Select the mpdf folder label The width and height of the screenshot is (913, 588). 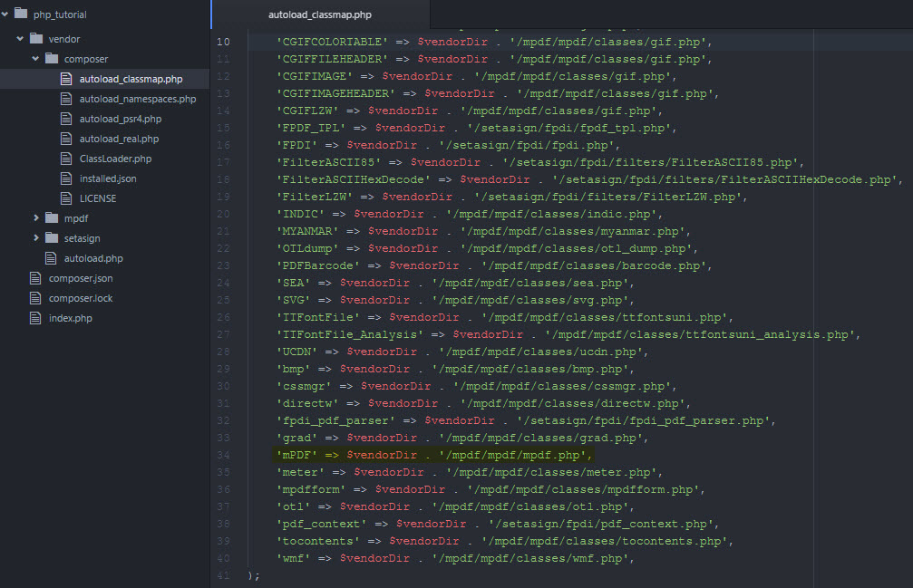click(x=75, y=218)
